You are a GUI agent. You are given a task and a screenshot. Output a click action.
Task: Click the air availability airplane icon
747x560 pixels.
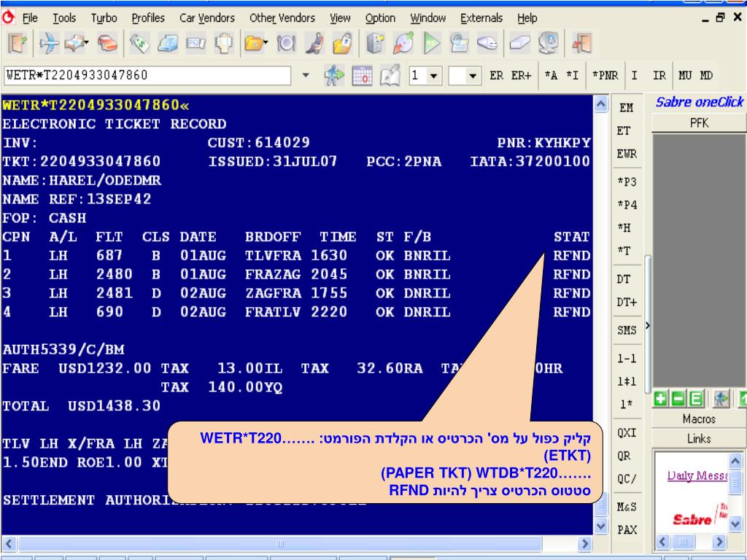click(x=49, y=44)
